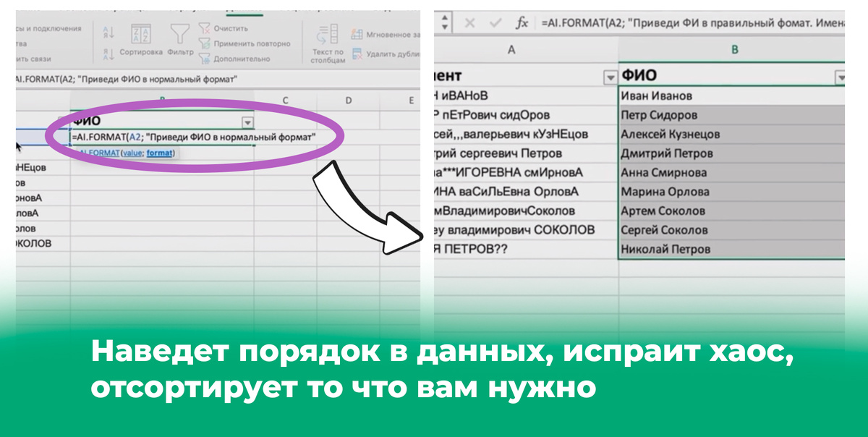The width and height of the screenshot is (868, 437).
Task: Click the ФИО header cell in left sheet
Action: (x=163, y=122)
